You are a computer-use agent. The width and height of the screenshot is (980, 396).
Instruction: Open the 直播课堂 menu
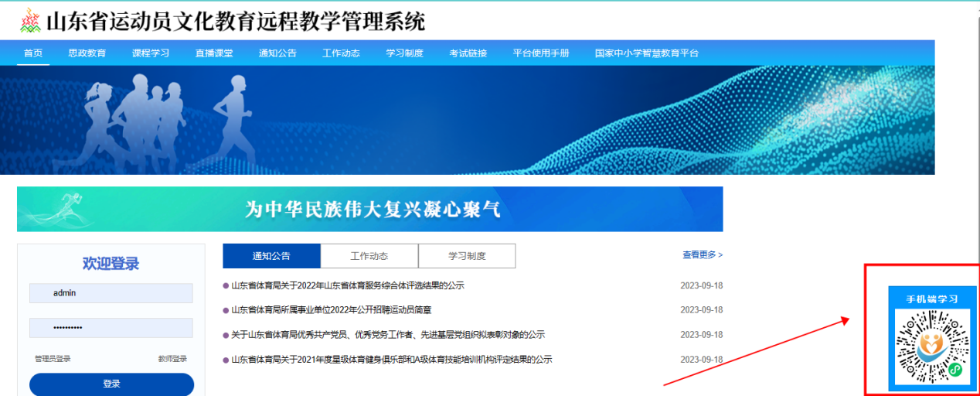[214, 53]
